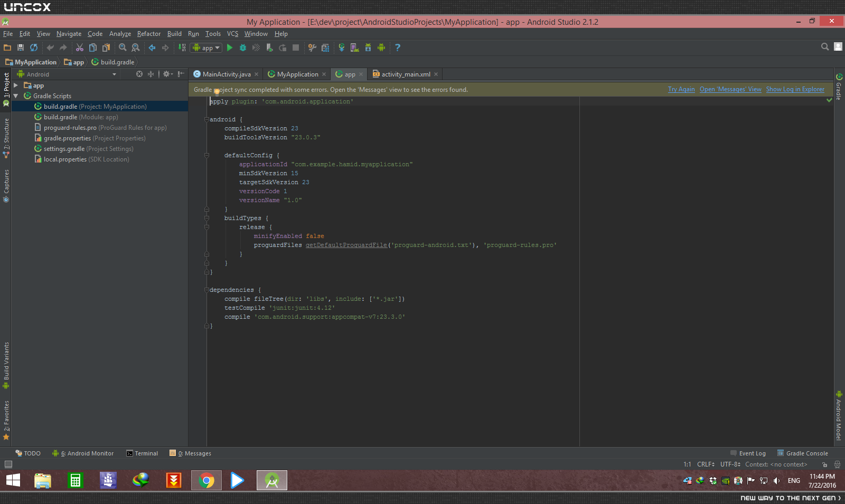This screenshot has width=845, height=504.
Task: Open the AVD Manager icon
Action: click(x=355, y=47)
